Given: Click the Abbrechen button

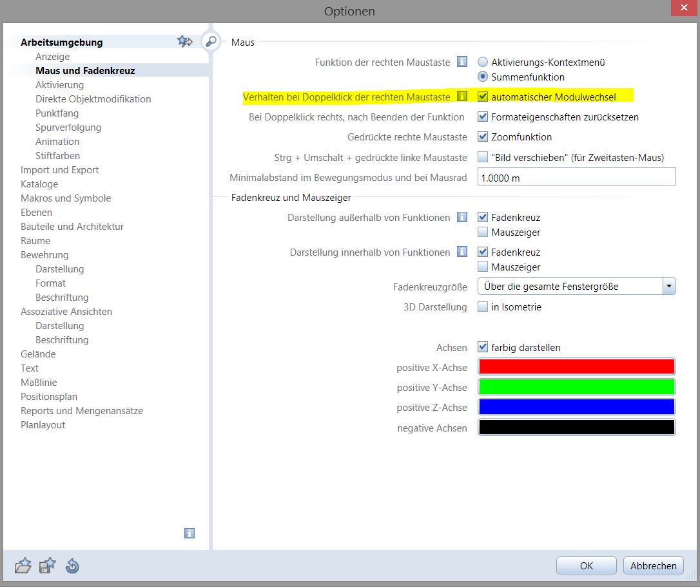Looking at the screenshot, I should 653,565.
